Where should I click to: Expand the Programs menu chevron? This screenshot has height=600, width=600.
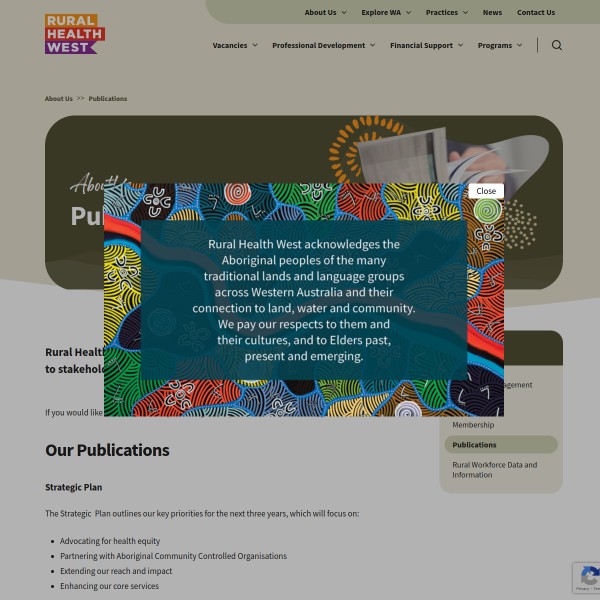[x=519, y=45]
